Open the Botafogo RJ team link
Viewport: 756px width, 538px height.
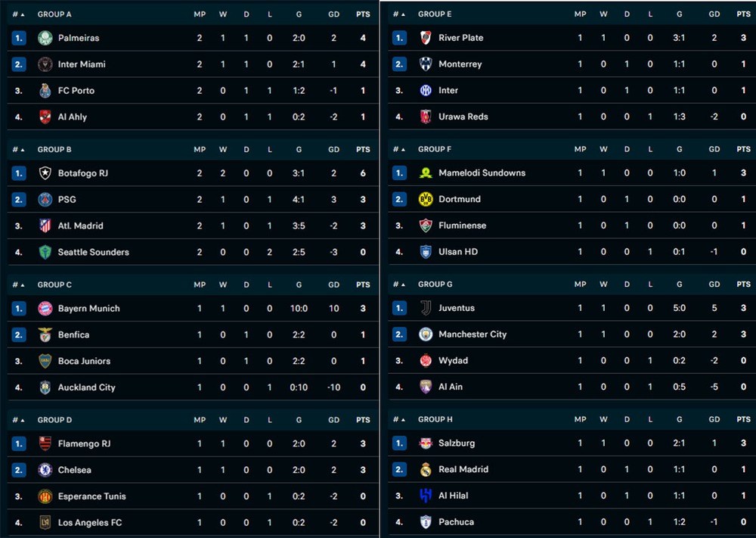tap(83, 173)
